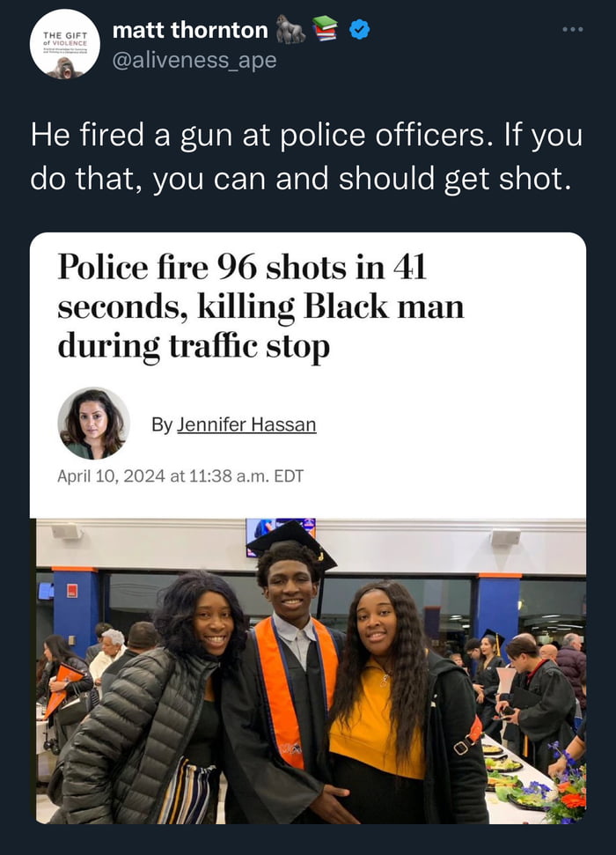
Task: Click the white article card header area
Action: (308, 375)
